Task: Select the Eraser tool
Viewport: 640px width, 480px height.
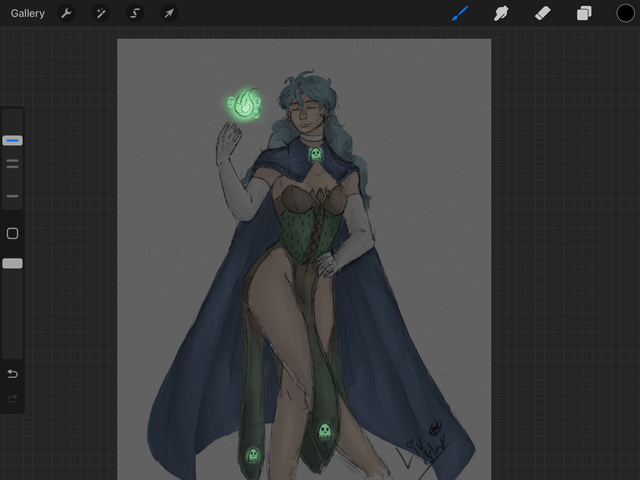Action: pos(543,14)
